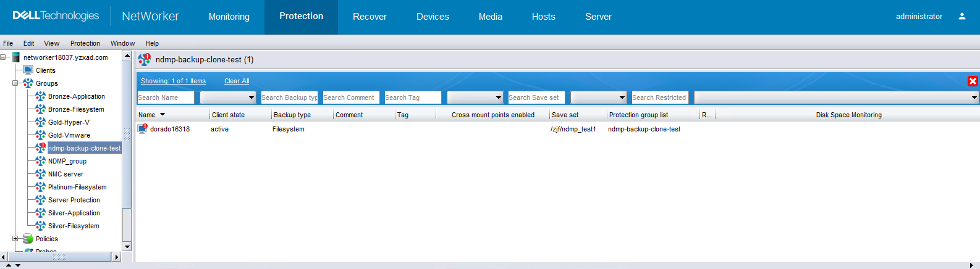Open the File menu

[8, 43]
